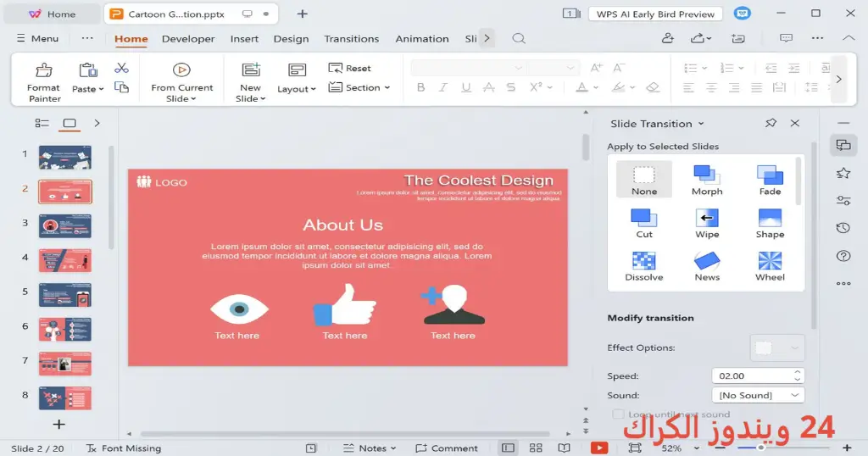This screenshot has width=868, height=456.
Task: Toggle Strikethrough formatting
Action: pyautogui.click(x=489, y=87)
